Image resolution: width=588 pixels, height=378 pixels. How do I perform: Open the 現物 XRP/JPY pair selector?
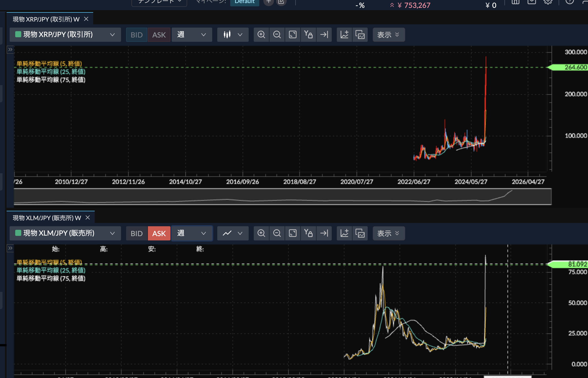click(65, 35)
